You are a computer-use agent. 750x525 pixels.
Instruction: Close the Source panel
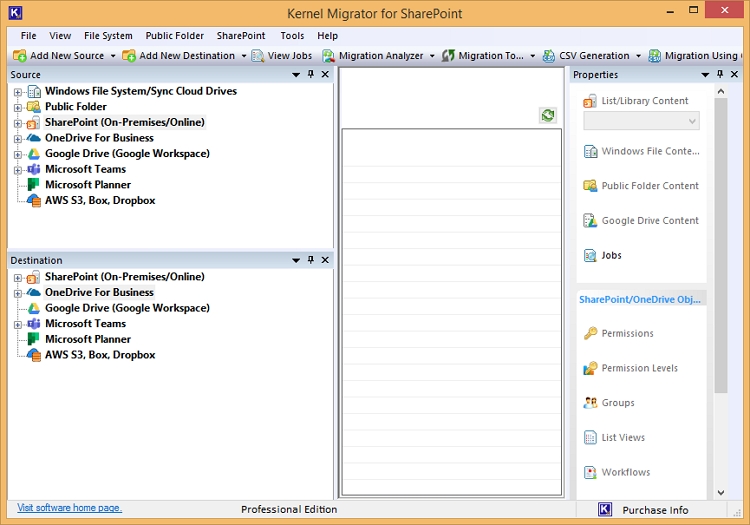click(325, 74)
